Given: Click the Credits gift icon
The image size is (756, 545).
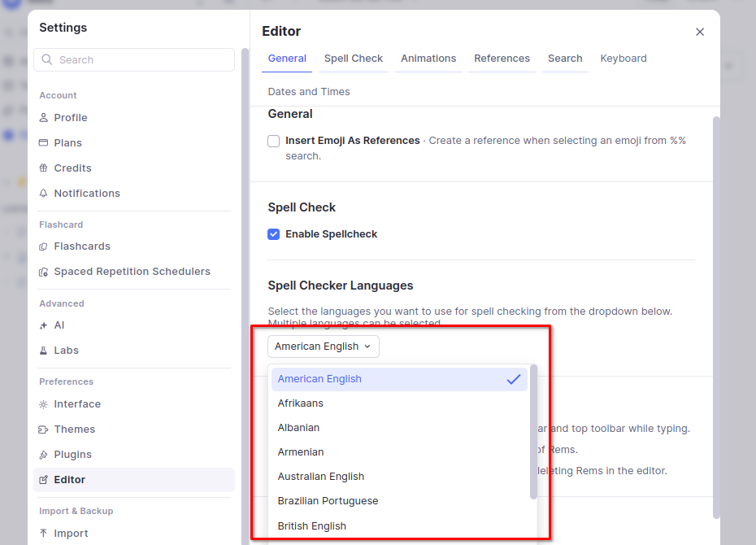Looking at the screenshot, I should point(44,168).
